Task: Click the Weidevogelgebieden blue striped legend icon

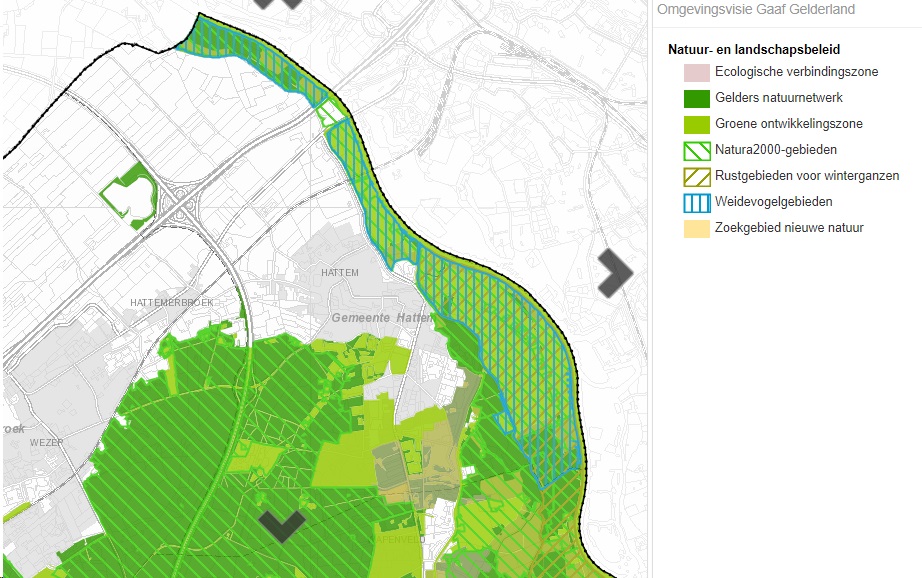Action: (x=696, y=202)
